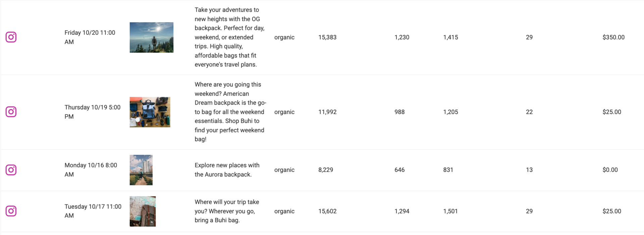The image size is (644, 235).
Task: Click the Instagram icon for Thursday 10/19 post
Action: point(11,112)
